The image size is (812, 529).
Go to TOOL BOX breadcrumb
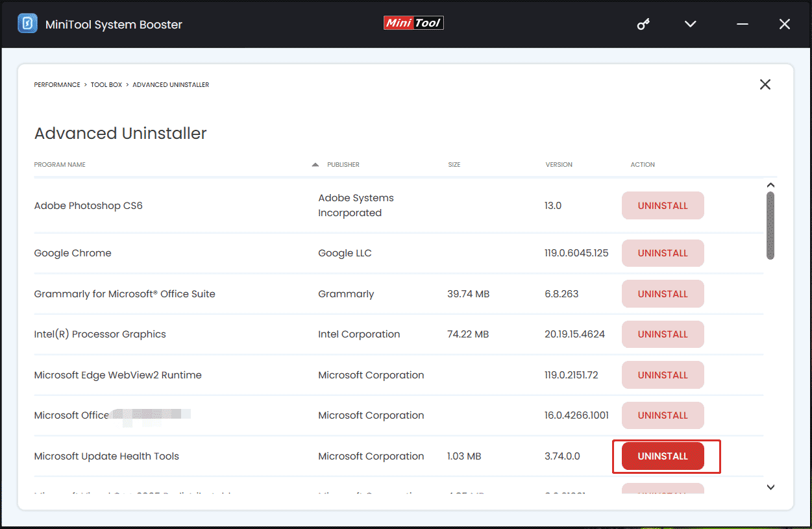tap(106, 85)
